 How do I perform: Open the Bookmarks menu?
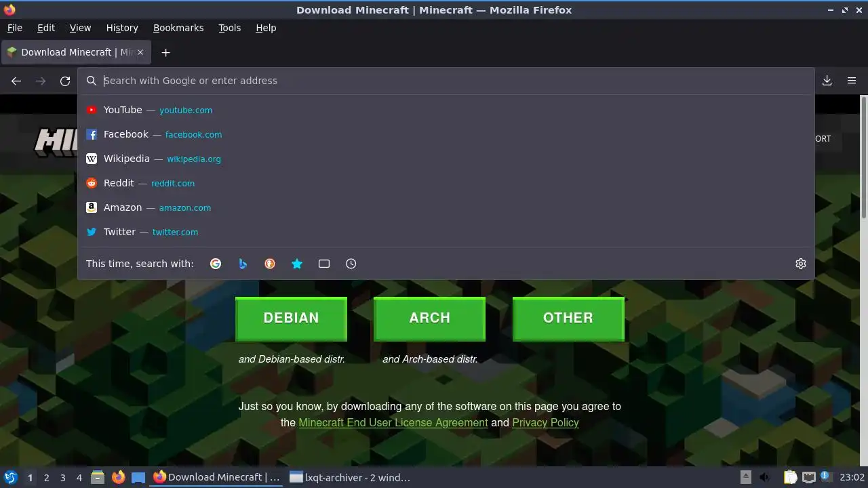click(178, 28)
